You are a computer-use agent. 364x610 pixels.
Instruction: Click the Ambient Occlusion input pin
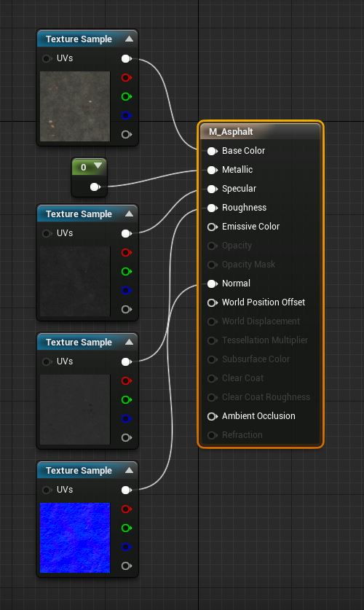pyautogui.click(x=212, y=416)
